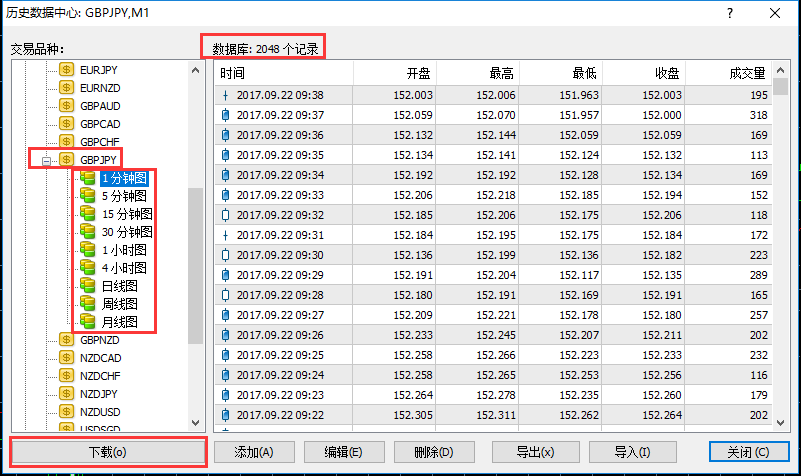Click the 日线图 database icon
This screenshot has width=801, height=476.
tap(88, 286)
